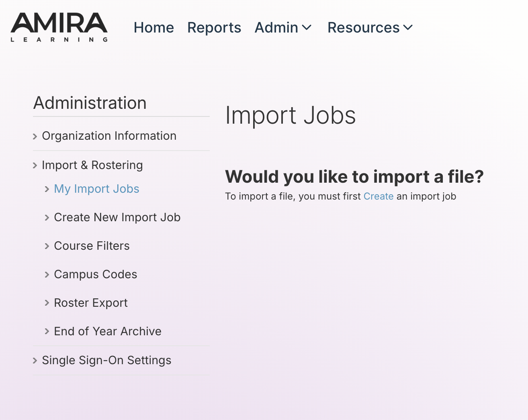The image size is (528, 420).
Task: Expand the Course Filters item chevron
Action: 47,246
